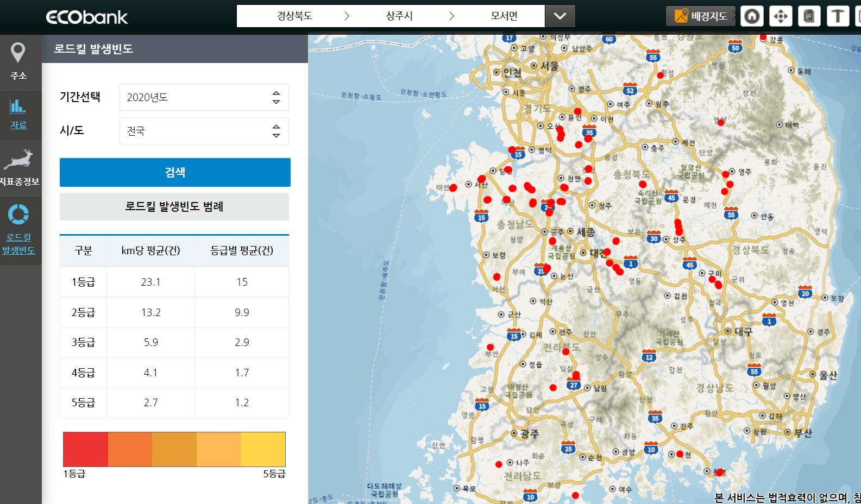
Task: Click the 5등급 row label
Action: 83,402
